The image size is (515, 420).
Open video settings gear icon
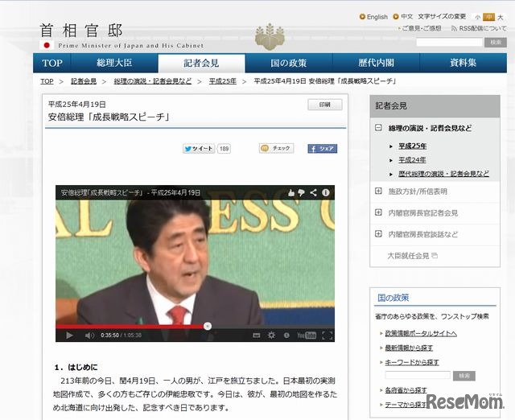pos(271,336)
